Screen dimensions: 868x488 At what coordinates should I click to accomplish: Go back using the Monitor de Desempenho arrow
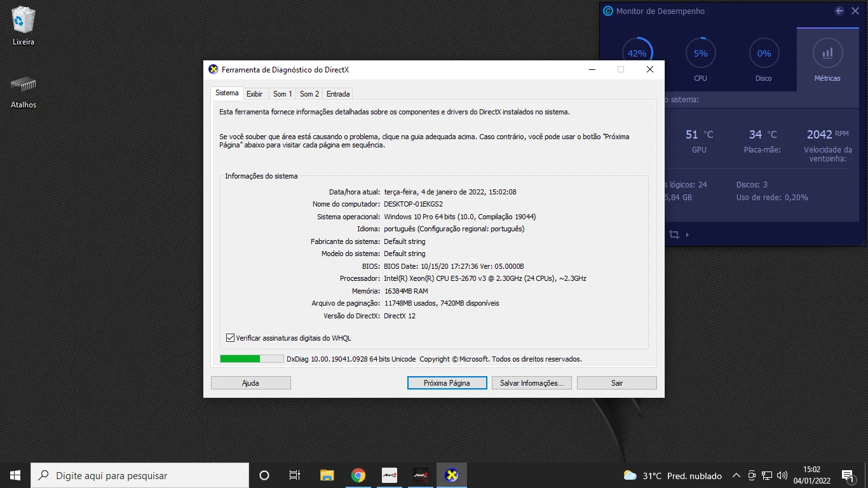[x=839, y=11]
